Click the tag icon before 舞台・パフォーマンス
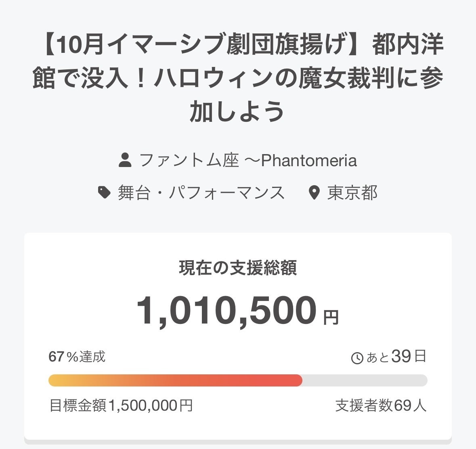476x449 pixels. pyautogui.click(x=105, y=192)
